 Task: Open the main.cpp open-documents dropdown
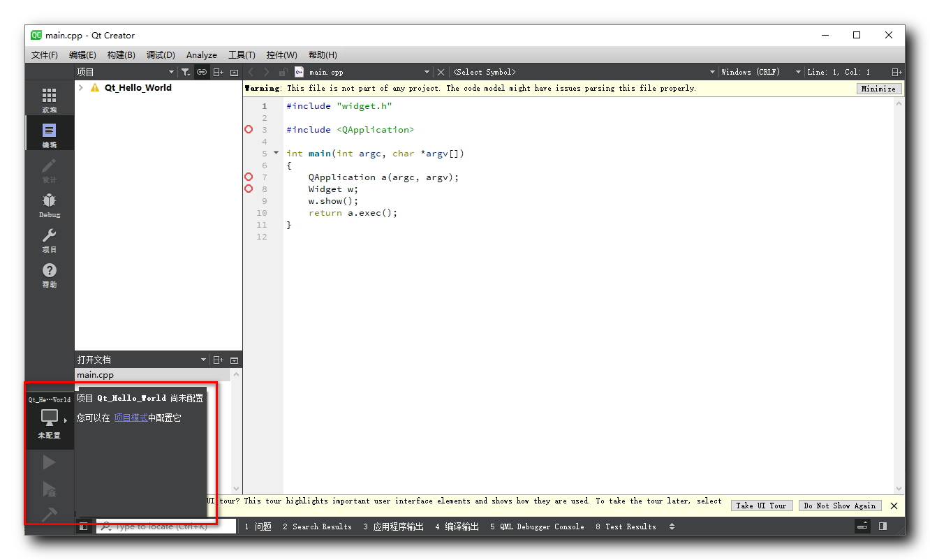coord(427,72)
